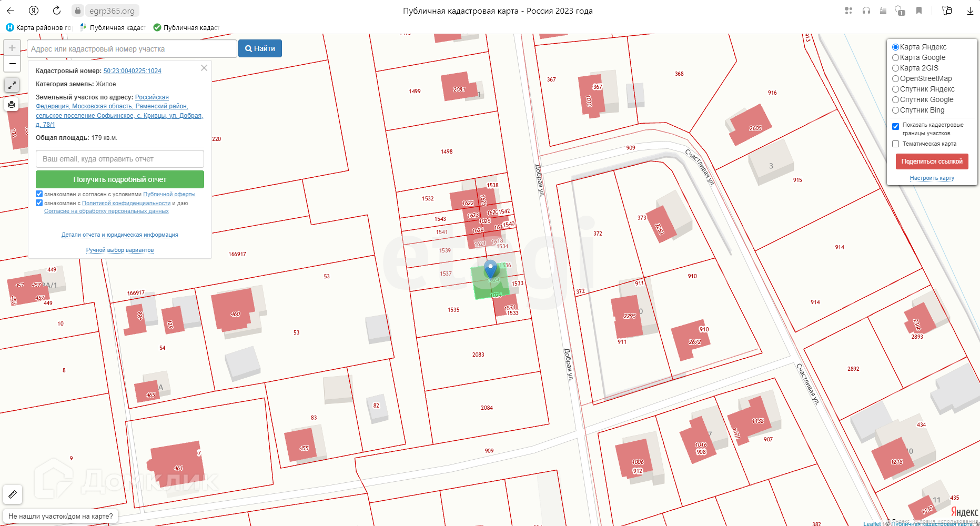
Task: Select Спутник Google satellite layer
Action: (x=895, y=99)
